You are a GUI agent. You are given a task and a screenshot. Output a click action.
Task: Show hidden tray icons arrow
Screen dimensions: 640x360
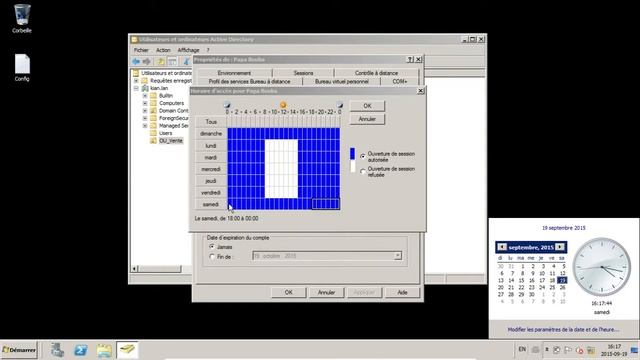(547, 350)
